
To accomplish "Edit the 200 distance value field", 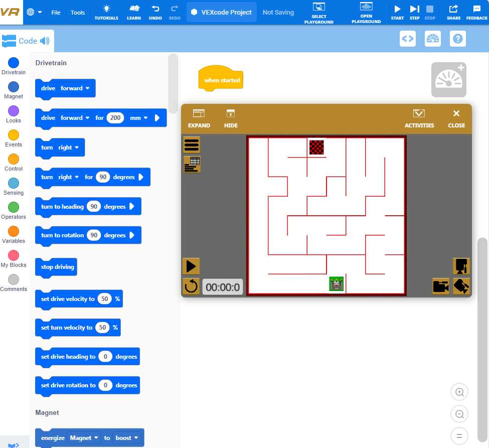I will click(115, 118).
